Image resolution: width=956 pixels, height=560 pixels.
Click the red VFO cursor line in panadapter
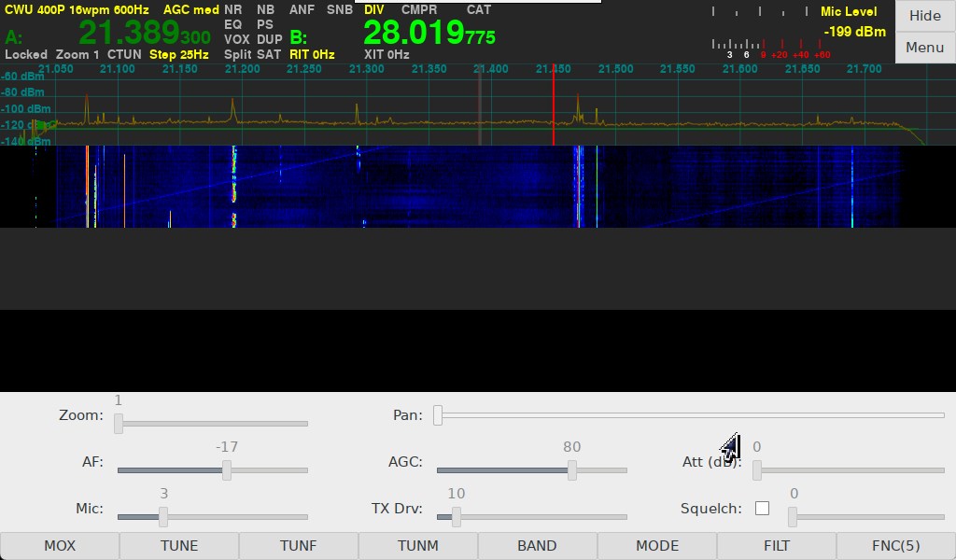pyautogui.click(x=554, y=105)
